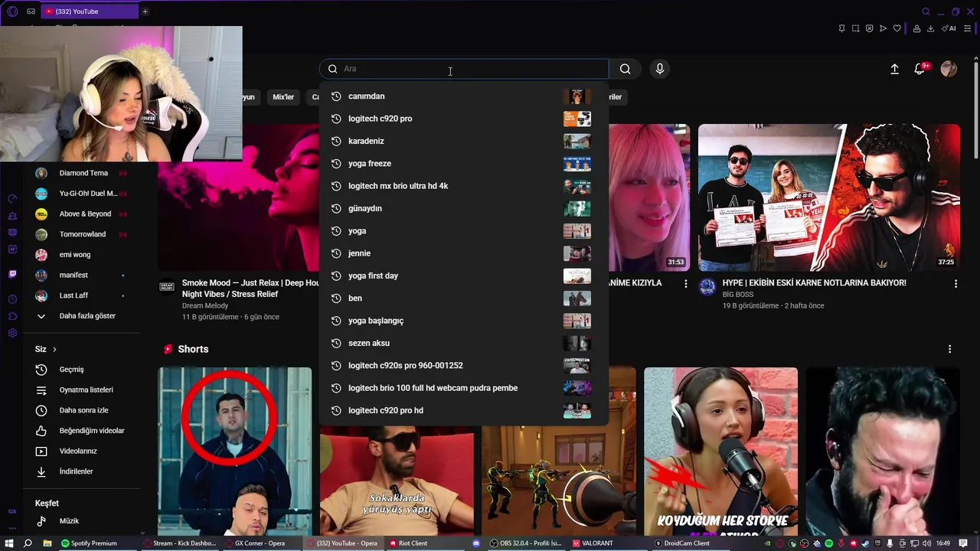Open Videolarınız in sidebar
The width and height of the screenshot is (980, 551).
pyautogui.click(x=82, y=452)
